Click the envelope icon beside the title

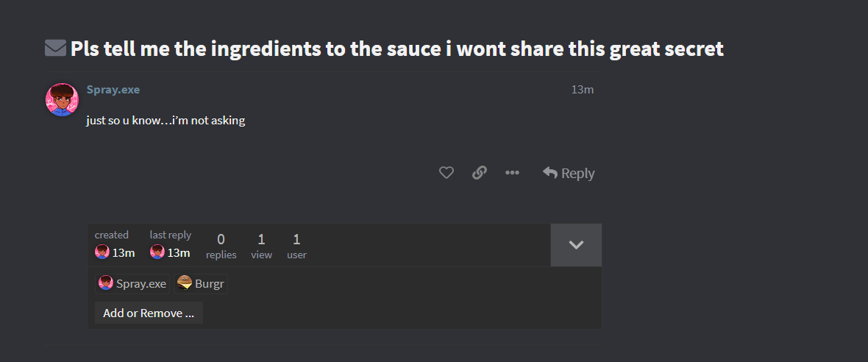(55, 49)
